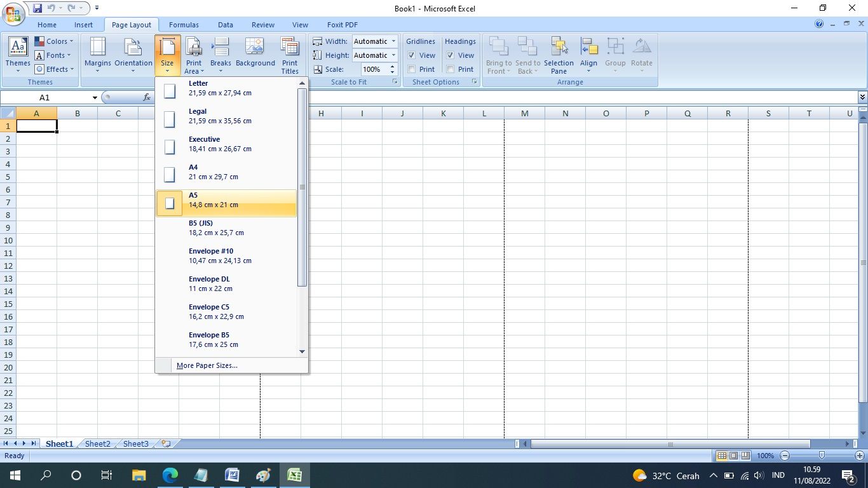Click the horizontal scrollbar thumb
868x488 pixels.
[670, 444]
